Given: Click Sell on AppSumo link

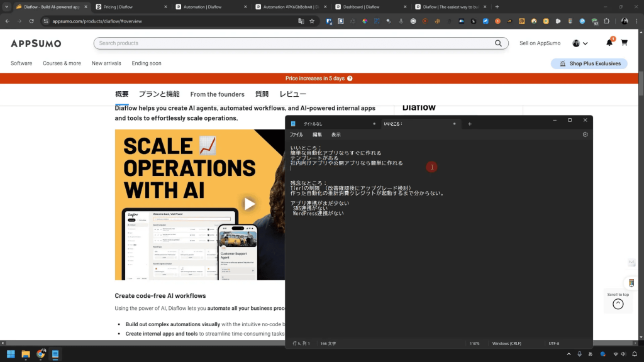Looking at the screenshot, I should (x=540, y=43).
